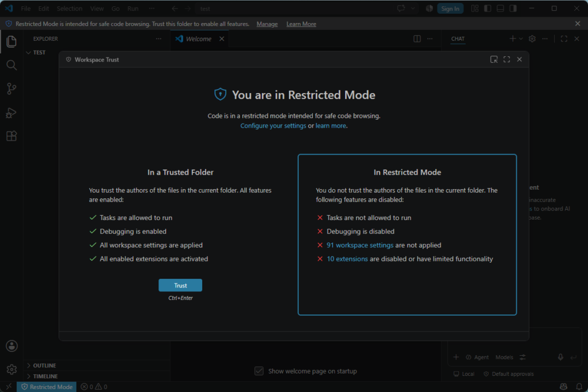Open the Run menu
This screenshot has height=392, width=588.
pyautogui.click(x=133, y=8)
